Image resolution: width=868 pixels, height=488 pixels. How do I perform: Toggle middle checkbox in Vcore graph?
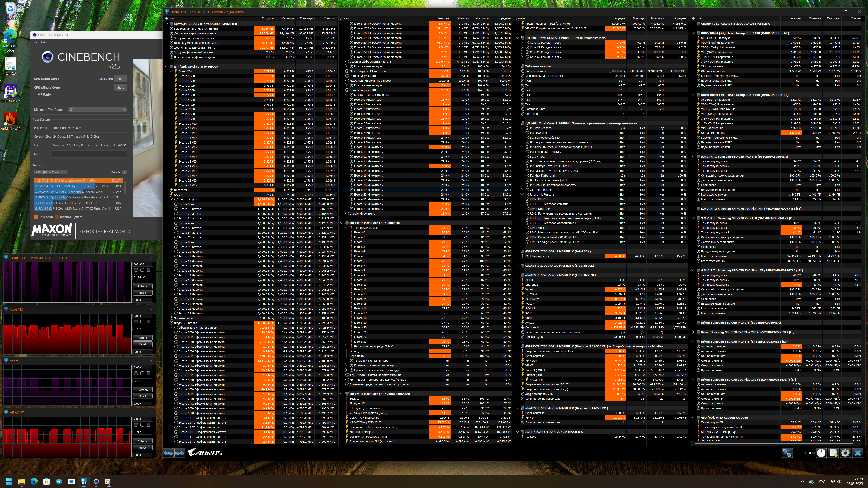(142, 373)
